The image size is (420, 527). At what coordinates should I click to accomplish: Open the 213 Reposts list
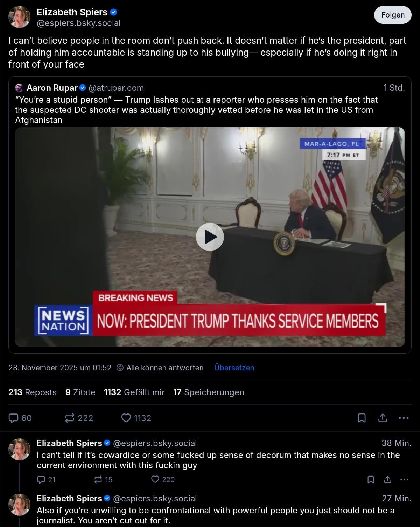(32, 392)
